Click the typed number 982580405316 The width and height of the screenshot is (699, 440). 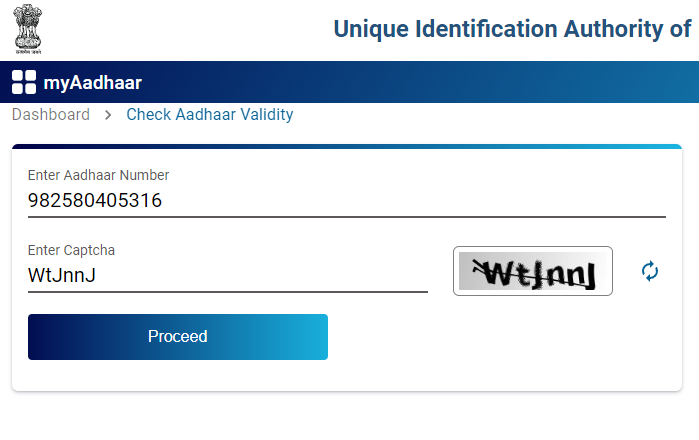[95, 201]
